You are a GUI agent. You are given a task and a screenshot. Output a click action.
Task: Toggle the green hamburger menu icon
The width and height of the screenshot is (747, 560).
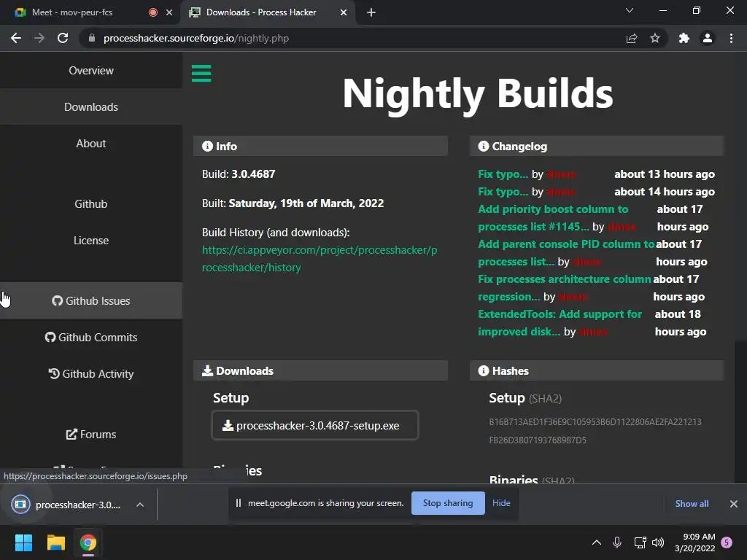click(x=201, y=74)
